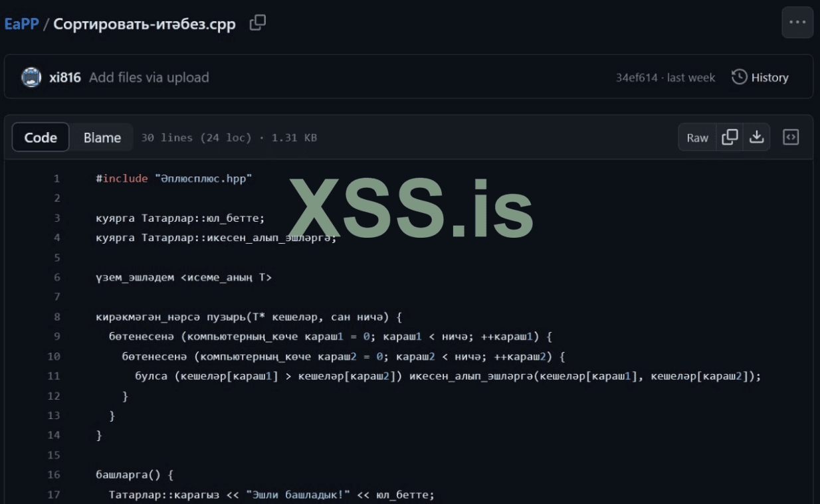
Task: Open commit 34ef614
Action: pyautogui.click(x=637, y=78)
